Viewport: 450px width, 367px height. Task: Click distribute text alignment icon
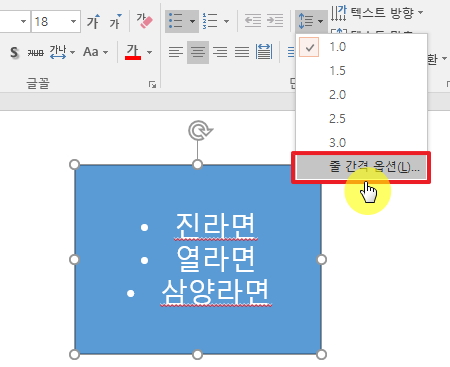[x=264, y=52]
